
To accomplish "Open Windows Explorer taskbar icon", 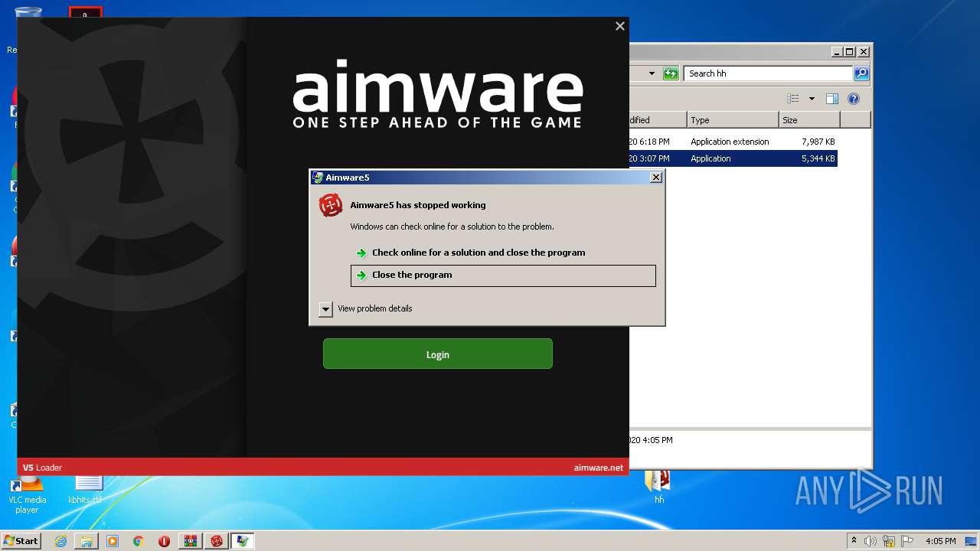I will [87, 541].
